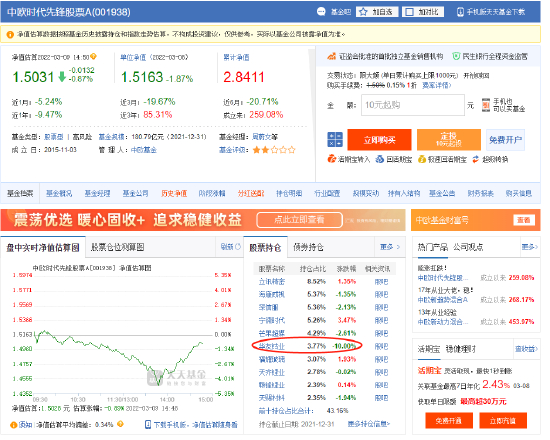
Task: Click the 点此立即查看 banner button
Action: pos(299,220)
